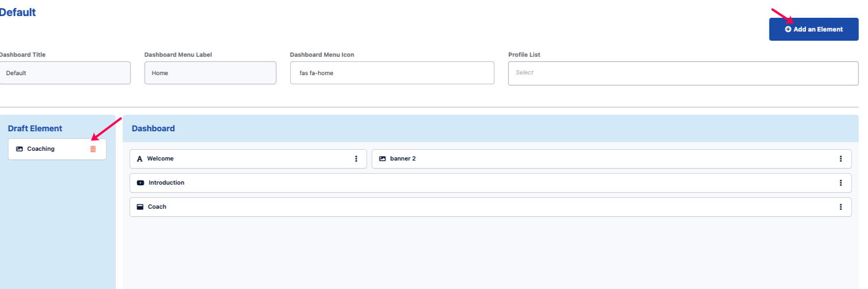Screen dimensions: 868x289
Task: Focus the Dashboard Title input field
Action: coord(64,73)
